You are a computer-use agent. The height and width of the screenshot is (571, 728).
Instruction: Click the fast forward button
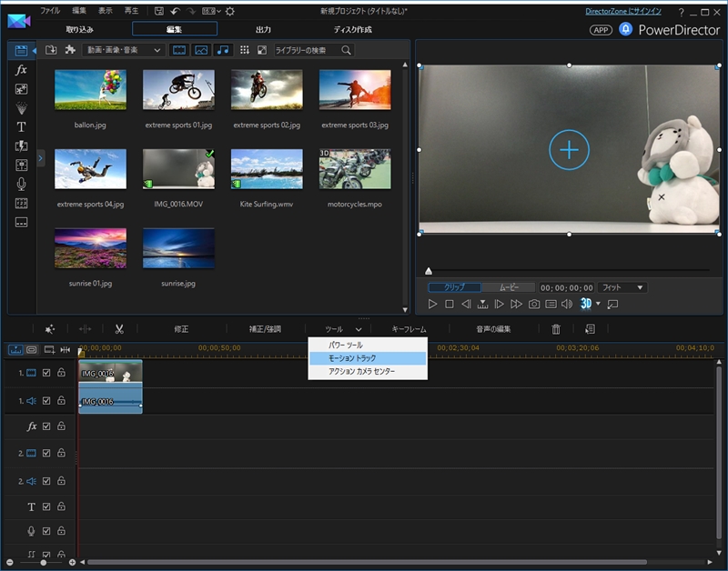click(x=516, y=305)
